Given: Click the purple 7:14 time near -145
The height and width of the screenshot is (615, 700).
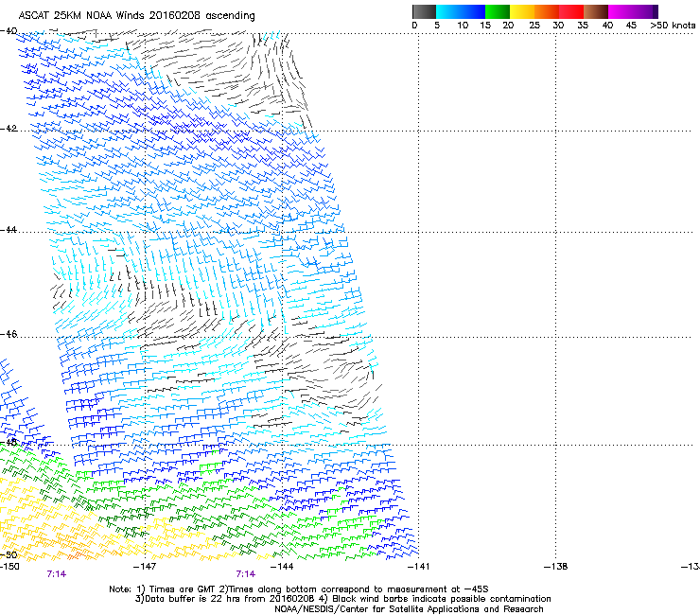Looking at the screenshot, I should (246, 574).
